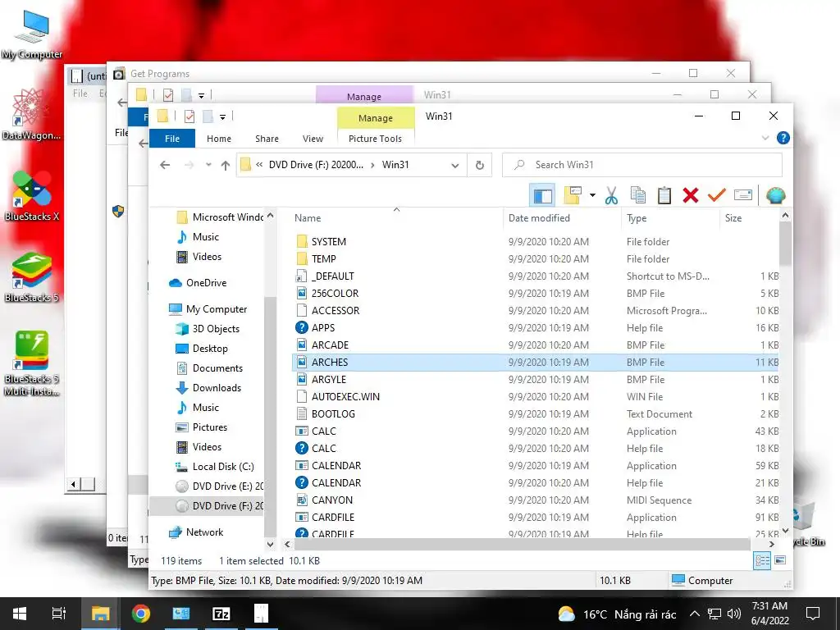Viewport: 840px width, 630px height.
Task: Switch to the View ribbon tab
Action: (x=313, y=139)
